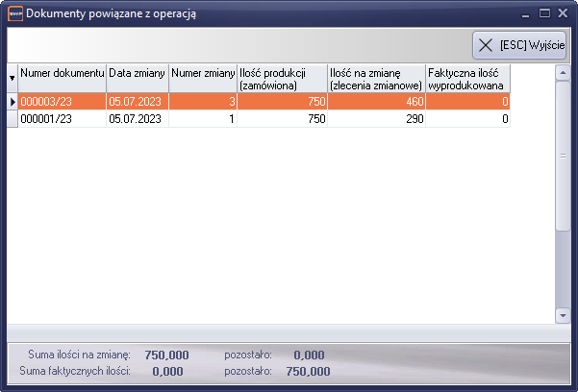Click the row indicator arrow of first row
This screenshot has height=392, width=578.
click(13, 101)
